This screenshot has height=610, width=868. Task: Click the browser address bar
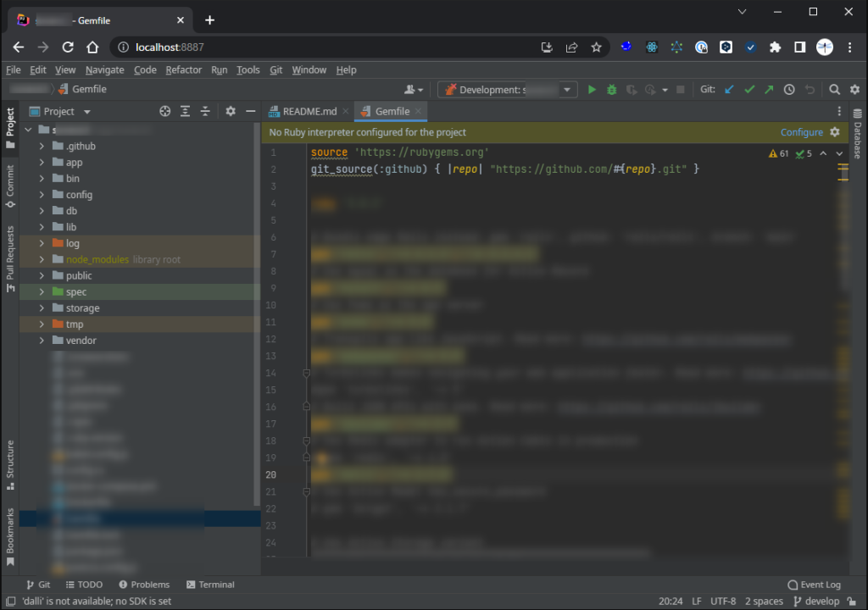click(254, 47)
